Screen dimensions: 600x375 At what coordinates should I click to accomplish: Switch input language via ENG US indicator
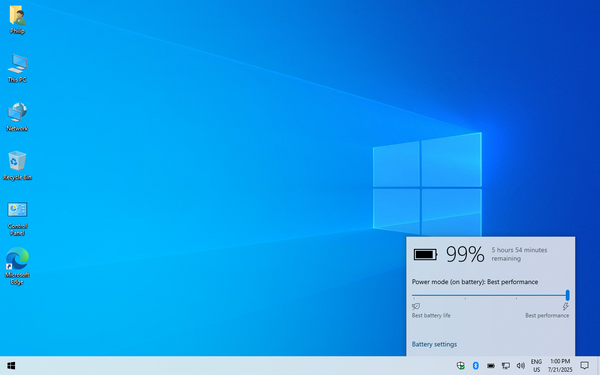[536, 366]
